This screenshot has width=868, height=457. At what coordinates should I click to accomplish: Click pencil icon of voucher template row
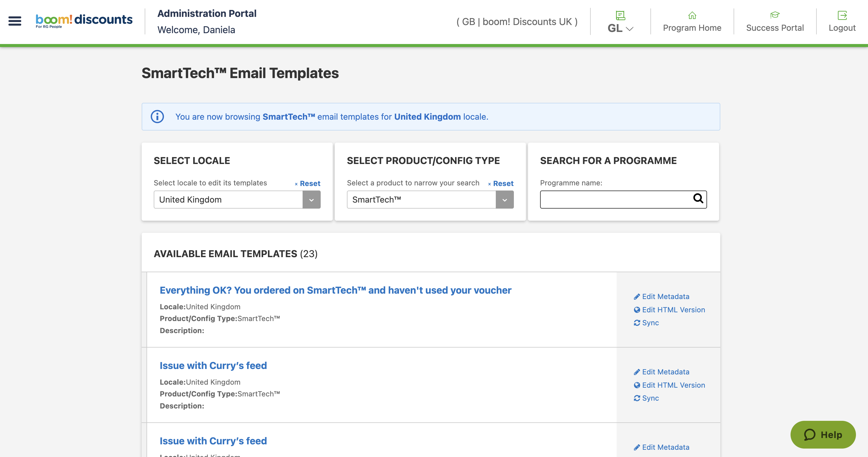coord(637,297)
